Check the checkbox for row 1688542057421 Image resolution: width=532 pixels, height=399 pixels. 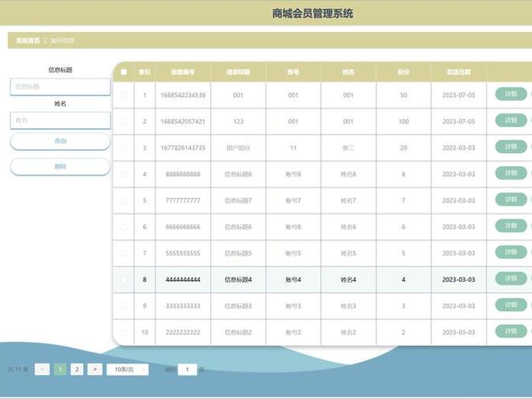pos(124,122)
